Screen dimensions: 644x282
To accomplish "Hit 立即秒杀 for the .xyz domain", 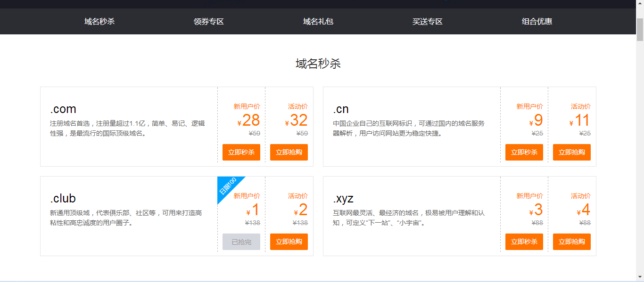I will 524,242.
